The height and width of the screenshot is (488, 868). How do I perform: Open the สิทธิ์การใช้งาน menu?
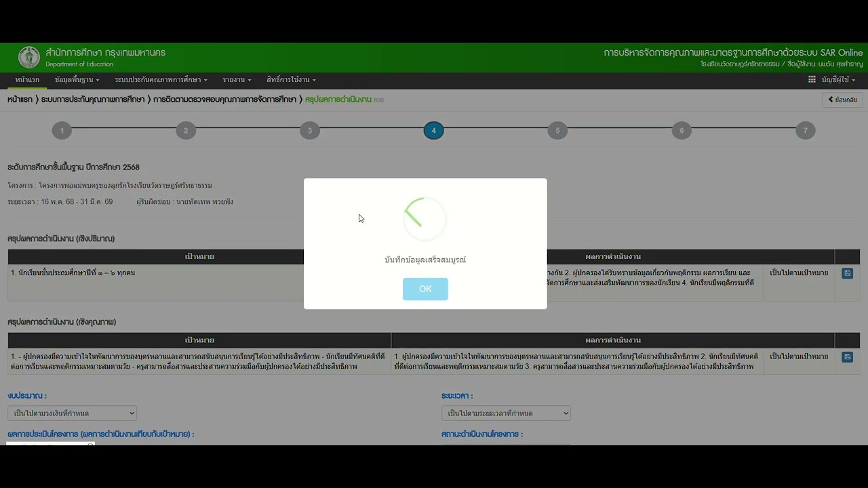point(291,80)
